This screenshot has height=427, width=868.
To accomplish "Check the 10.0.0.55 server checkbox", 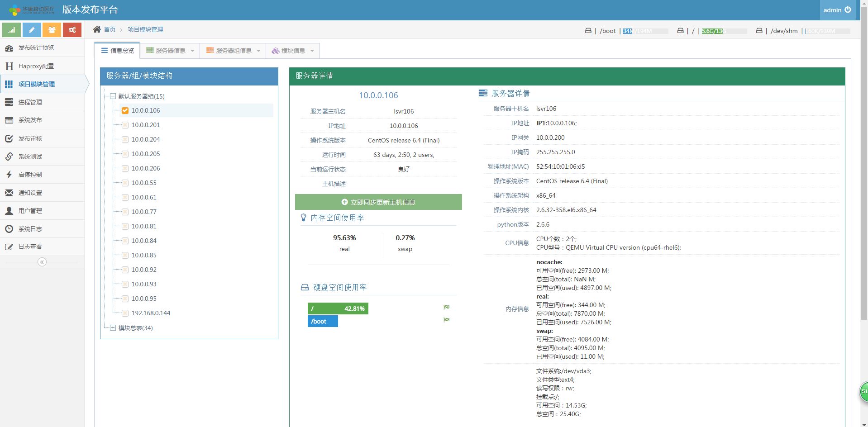I will [x=125, y=183].
